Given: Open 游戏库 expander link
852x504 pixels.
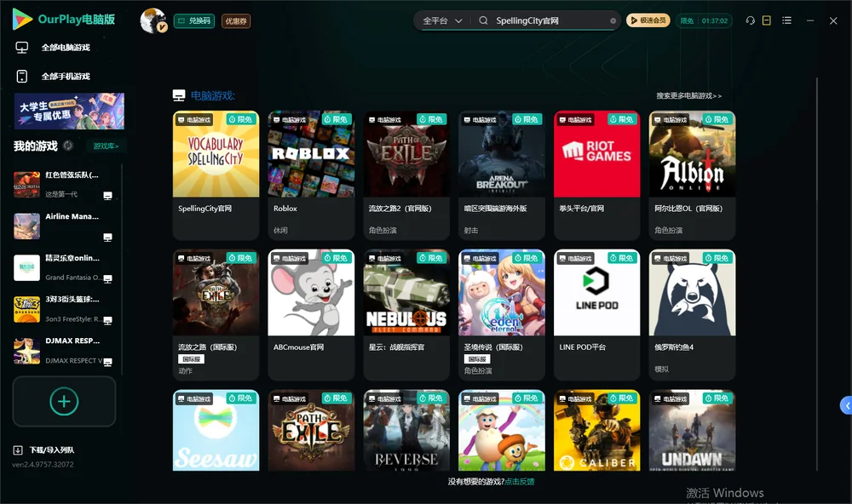Looking at the screenshot, I should click(x=106, y=146).
